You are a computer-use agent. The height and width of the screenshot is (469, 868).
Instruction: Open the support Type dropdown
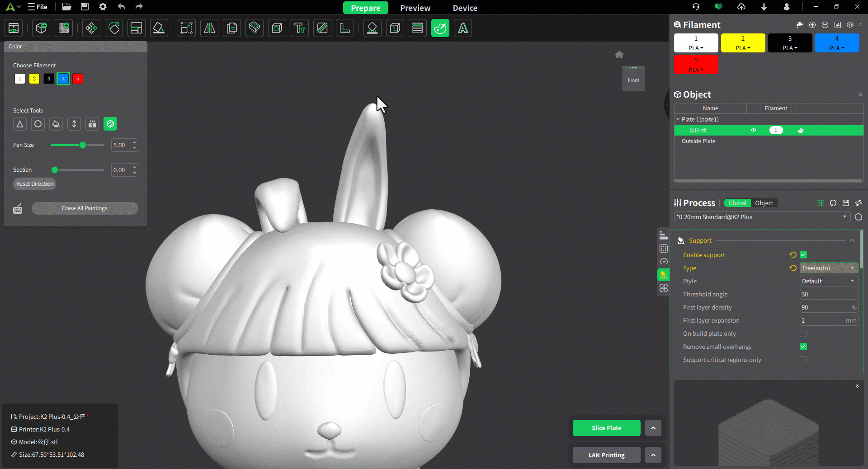[828, 268]
